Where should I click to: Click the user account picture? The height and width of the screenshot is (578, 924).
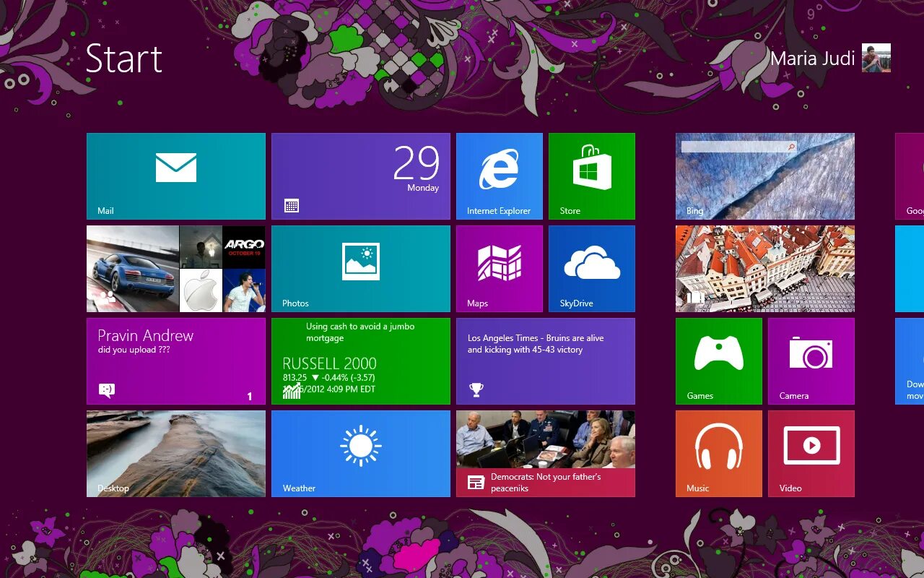(876, 58)
